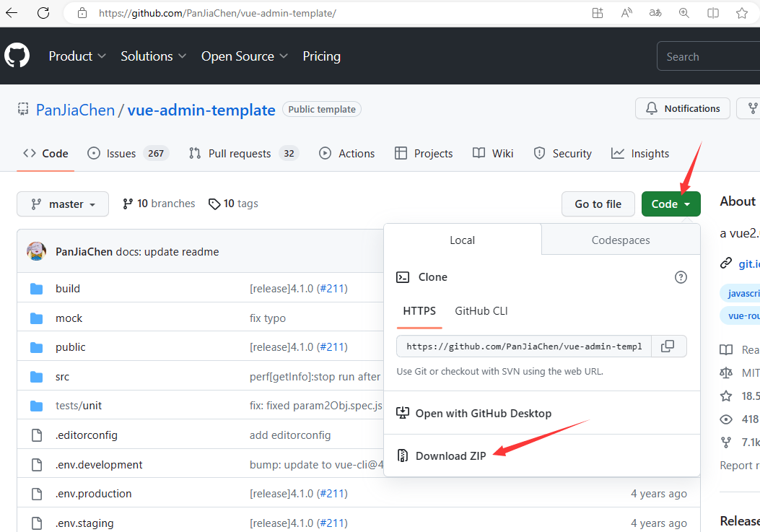This screenshot has width=760, height=532.
Task: Open the Pull requests tab
Action: click(x=244, y=153)
